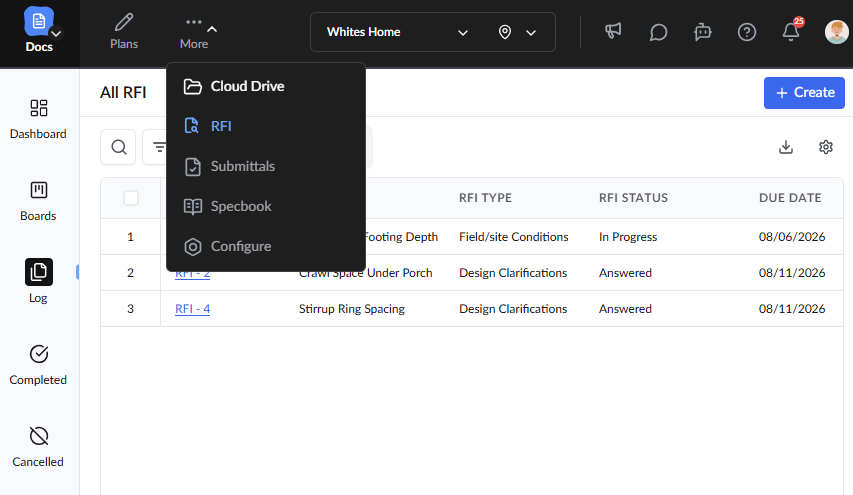The width and height of the screenshot is (853, 495).
Task: Click the 08/06/2026 due date
Action: click(792, 237)
